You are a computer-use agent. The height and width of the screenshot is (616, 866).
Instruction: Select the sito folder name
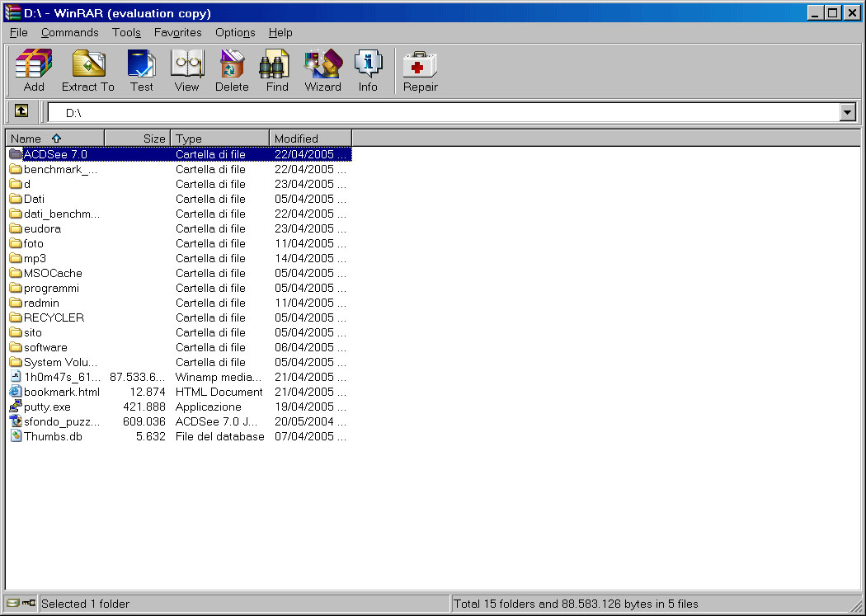(x=33, y=332)
